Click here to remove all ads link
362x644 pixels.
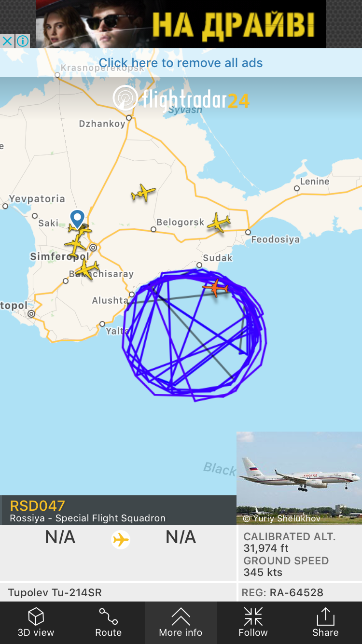click(x=181, y=63)
